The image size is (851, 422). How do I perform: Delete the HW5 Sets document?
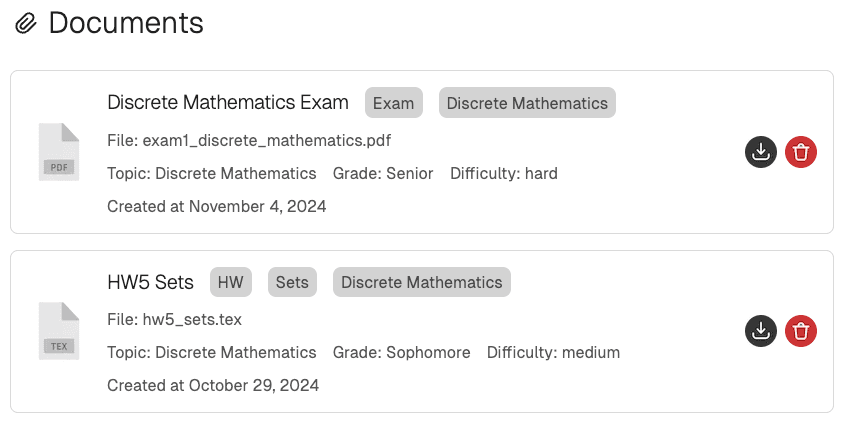801,331
